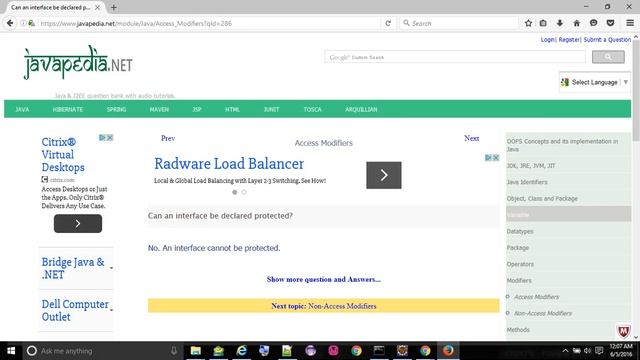The height and width of the screenshot is (360, 640).
Task: Click Show more question and Answers link
Action: pyautogui.click(x=324, y=280)
